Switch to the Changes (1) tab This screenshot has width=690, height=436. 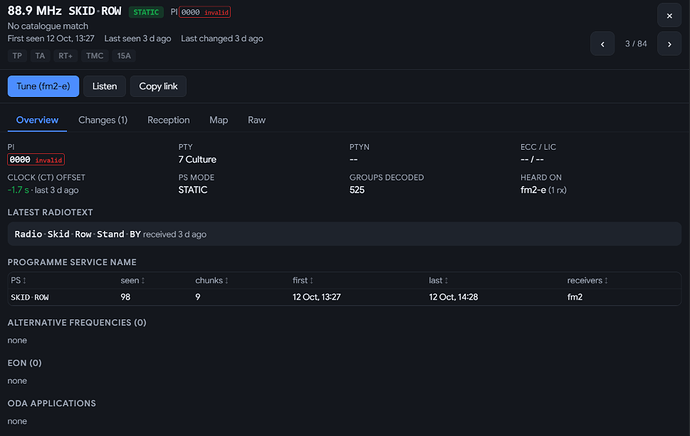[103, 120]
